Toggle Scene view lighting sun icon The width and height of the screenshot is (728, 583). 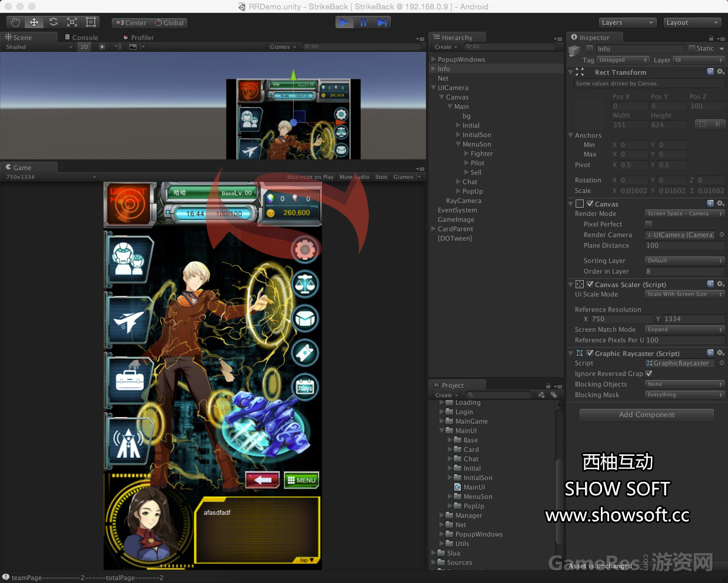click(x=102, y=47)
